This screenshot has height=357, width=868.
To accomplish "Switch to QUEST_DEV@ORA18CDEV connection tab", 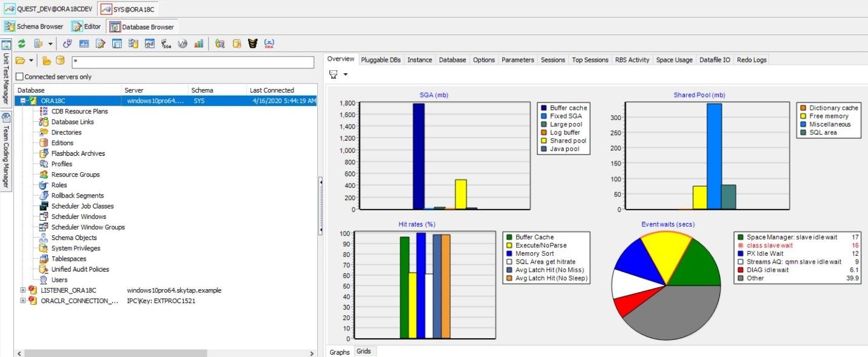I will point(49,10).
